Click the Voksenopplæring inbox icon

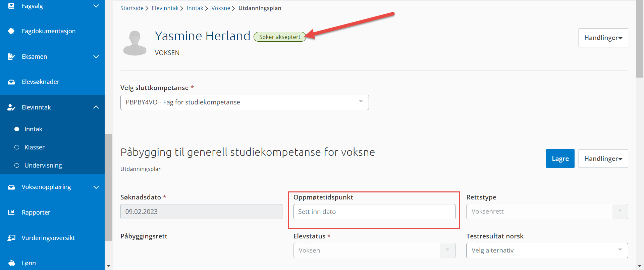[11, 187]
